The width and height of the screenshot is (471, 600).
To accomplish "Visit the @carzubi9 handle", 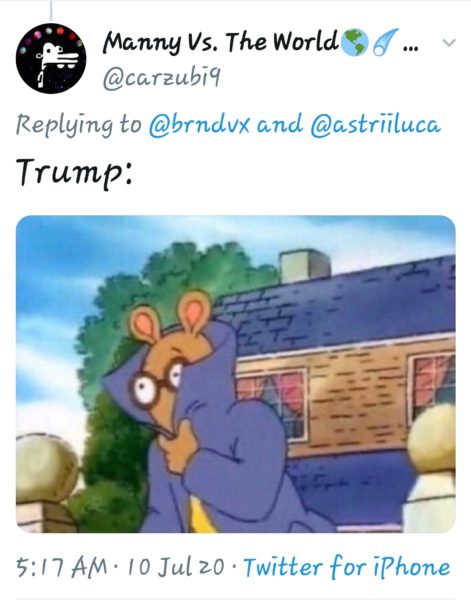I will (x=161, y=79).
